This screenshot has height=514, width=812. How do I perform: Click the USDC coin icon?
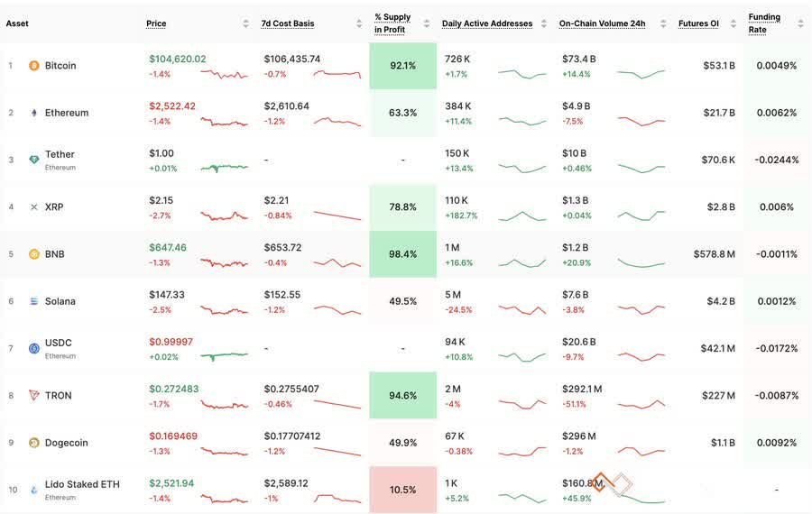coord(34,348)
